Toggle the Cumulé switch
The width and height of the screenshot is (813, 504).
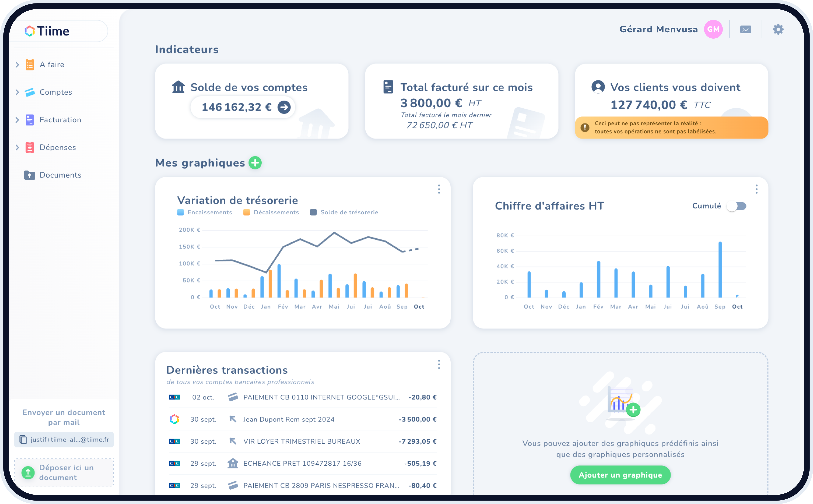737,206
